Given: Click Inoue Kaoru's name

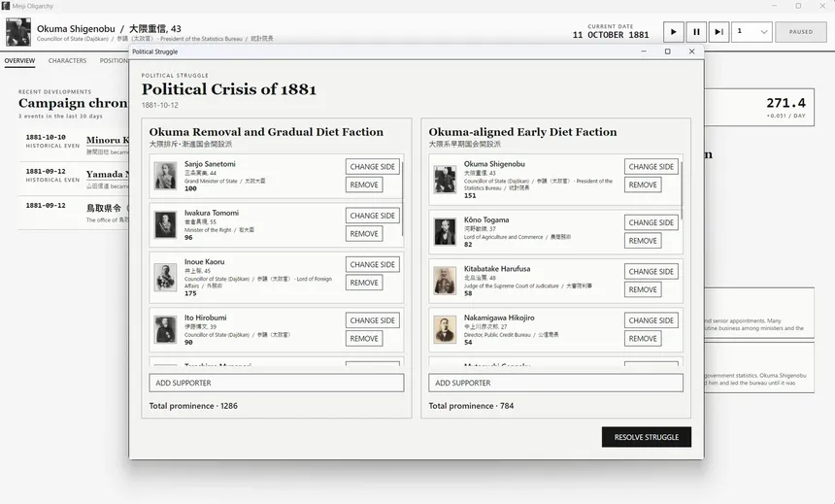Looking at the screenshot, I should click(x=205, y=262).
